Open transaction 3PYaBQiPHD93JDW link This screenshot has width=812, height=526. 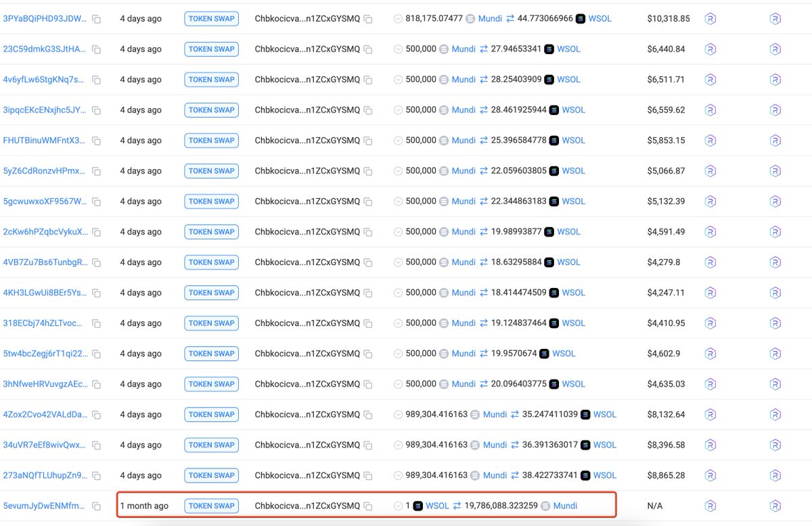pos(45,19)
